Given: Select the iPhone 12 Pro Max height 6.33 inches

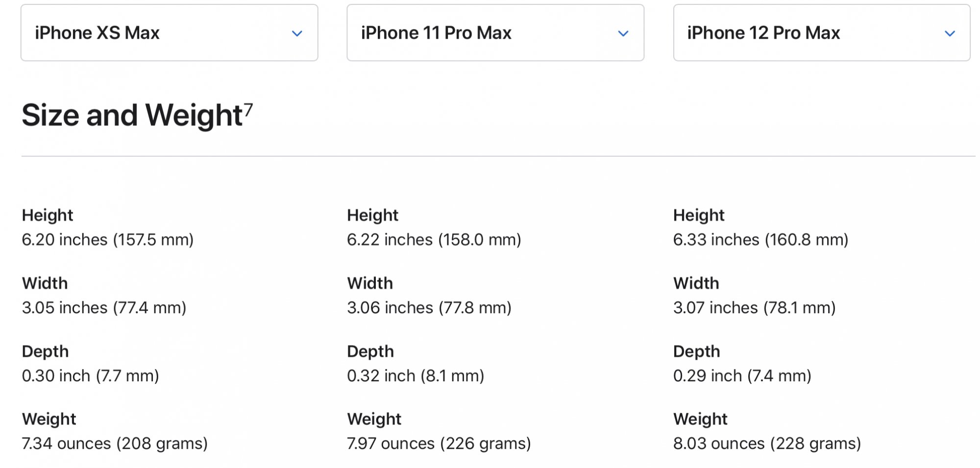Looking at the screenshot, I should [x=760, y=240].
